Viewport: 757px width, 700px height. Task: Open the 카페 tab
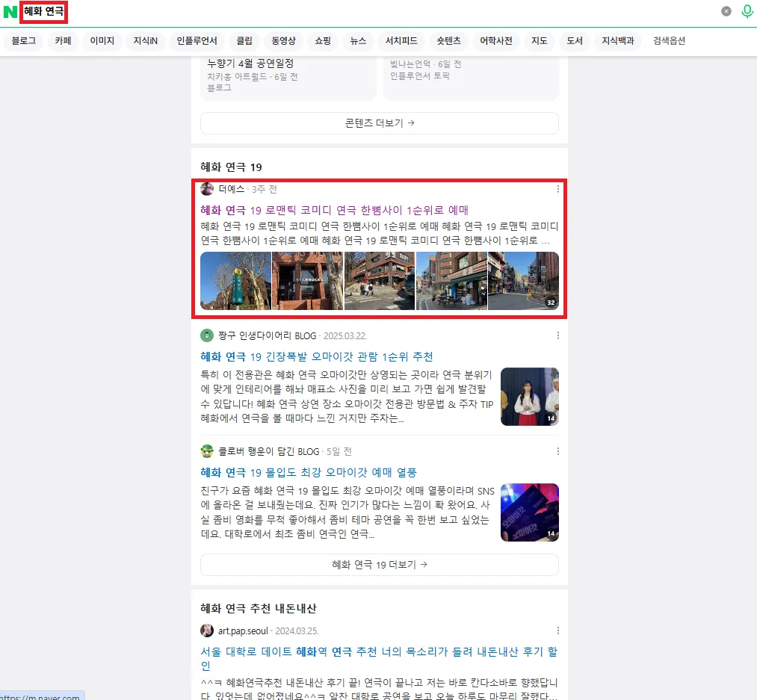64,41
